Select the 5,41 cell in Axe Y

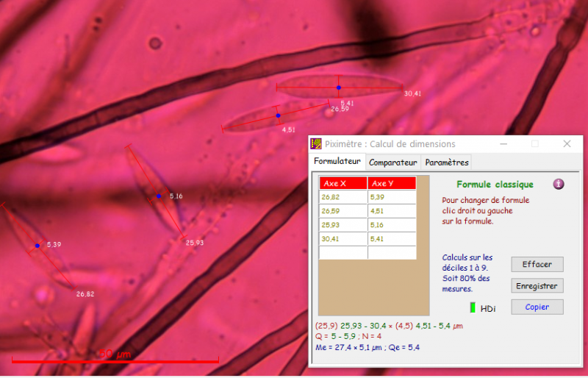coord(392,239)
